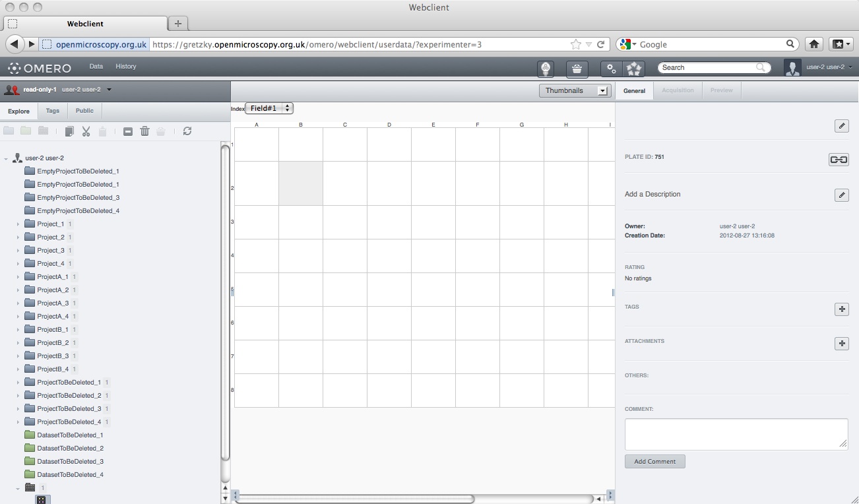Screen dimensions: 859x504
Task: Expand the ProjectToBeDeleted_4 tree node
Action: click(18, 422)
